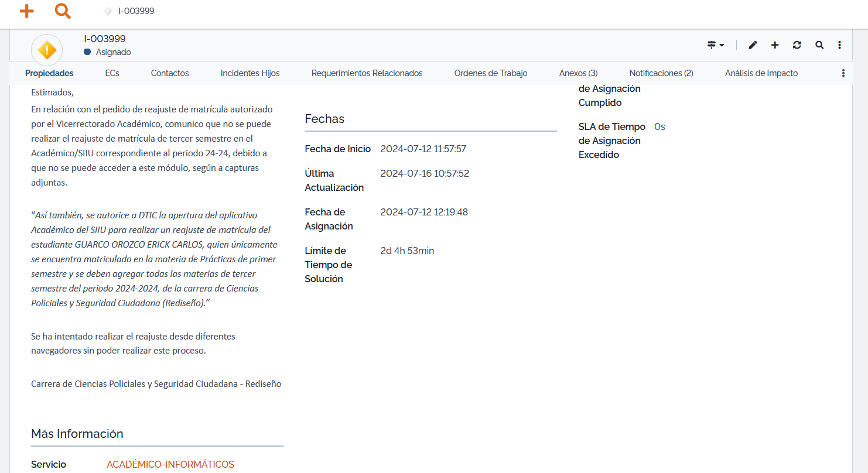This screenshot has width=868, height=473.
Task: Open the Anexos (3) tab
Action: pyautogui.click(x=578, y=73)
